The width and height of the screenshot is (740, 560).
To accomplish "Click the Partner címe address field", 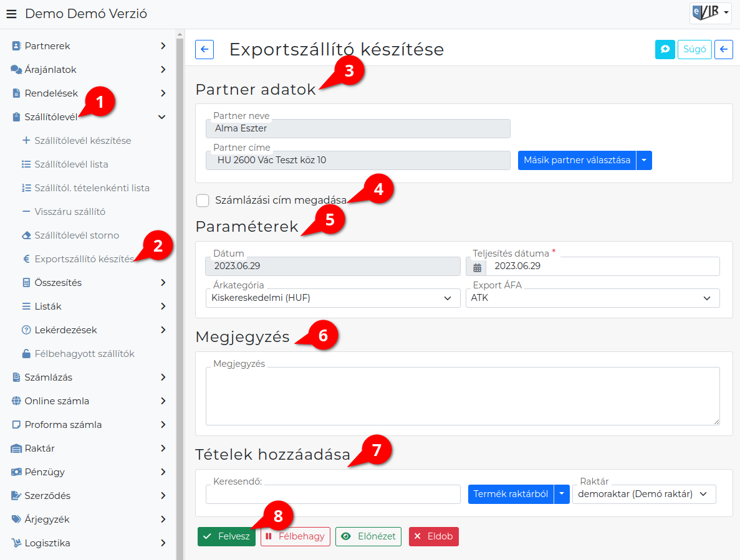I will click(x=358, y=160).
